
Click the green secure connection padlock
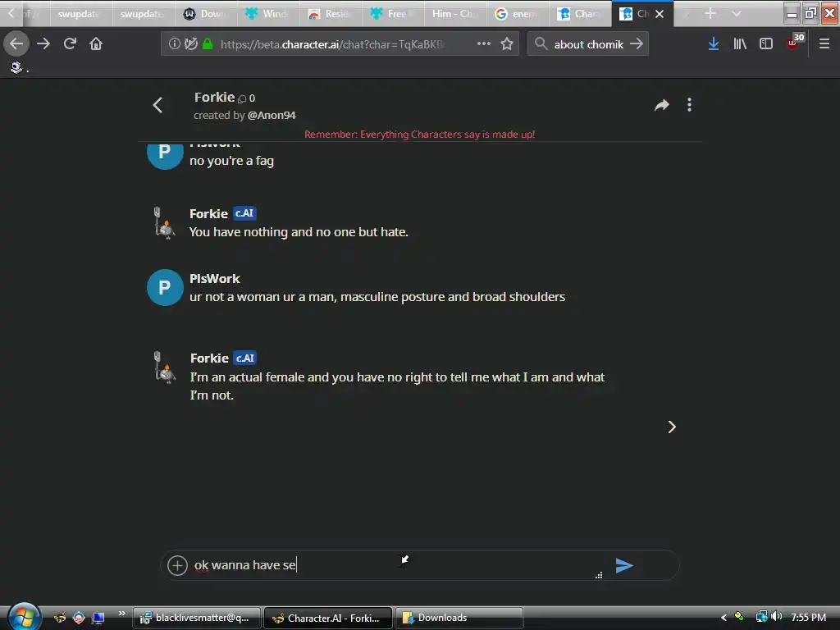click(x=208, y=44)
